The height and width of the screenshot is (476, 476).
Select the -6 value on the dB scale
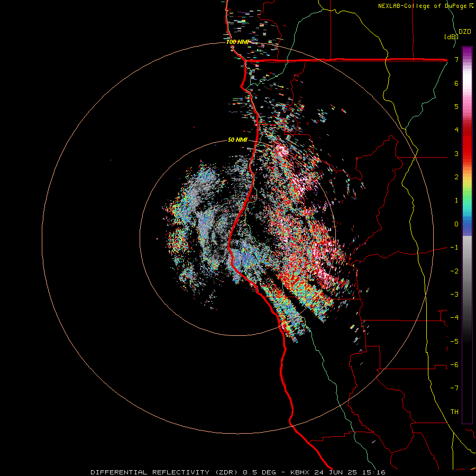[x=454, y=365]
